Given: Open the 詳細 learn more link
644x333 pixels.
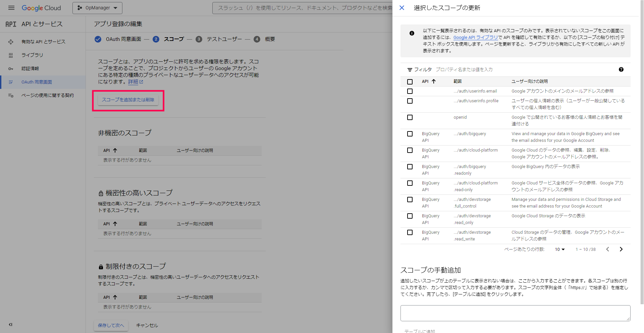Looking at the screenshot, I should [x=136, y=82].
